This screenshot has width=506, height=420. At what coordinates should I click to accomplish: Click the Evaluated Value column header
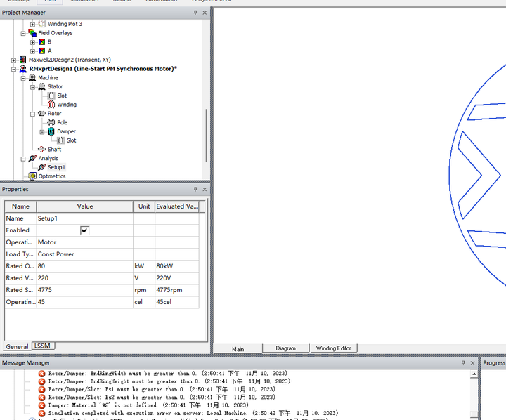point(177,206)
